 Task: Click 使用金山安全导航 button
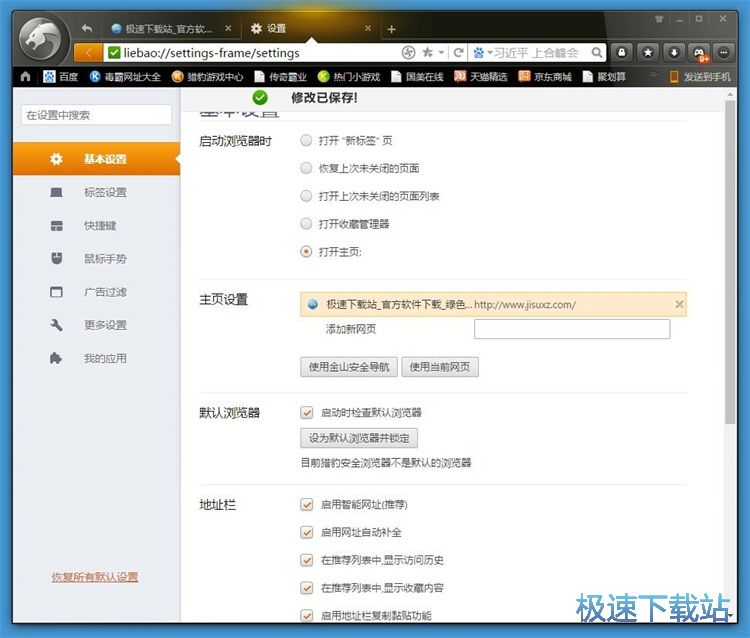click(x=349, y=367)
